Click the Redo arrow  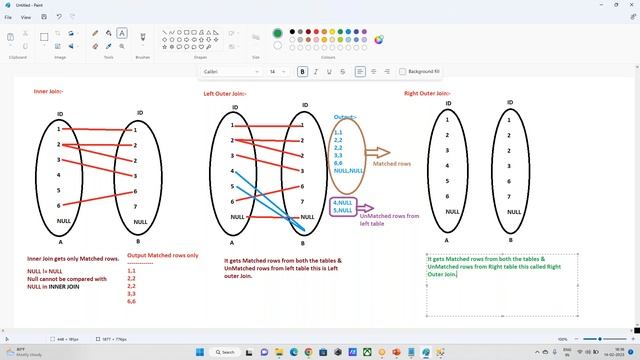73,17
